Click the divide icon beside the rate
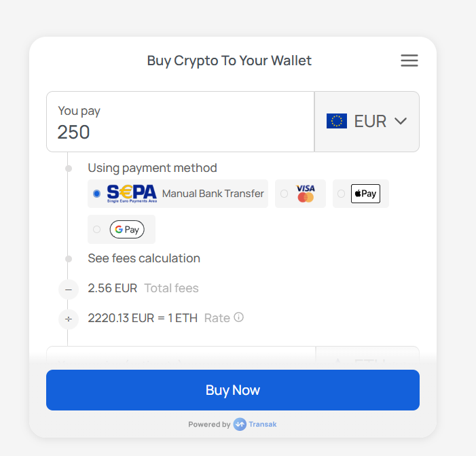 pos(68,318)
